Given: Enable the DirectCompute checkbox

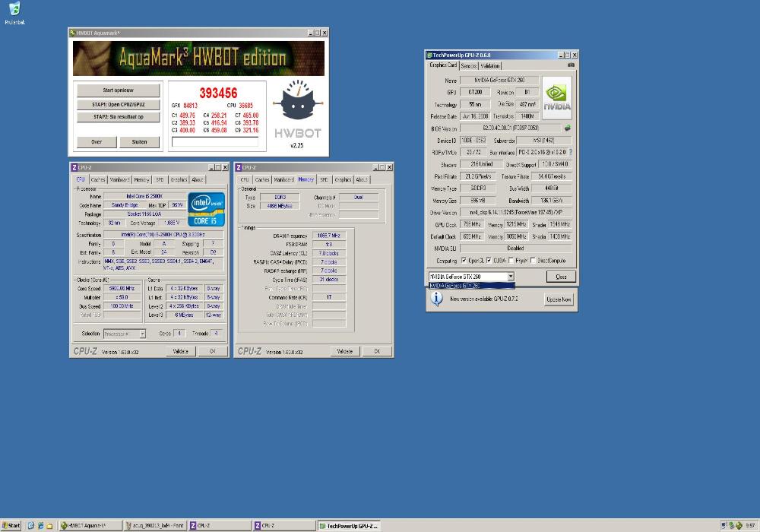Looking at the screenshot, I should [533, 261].
